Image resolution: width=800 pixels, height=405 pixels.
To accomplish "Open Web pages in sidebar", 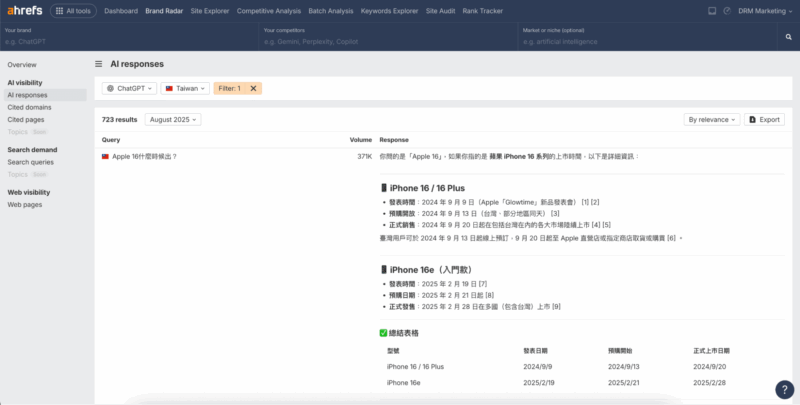I will point(24,205).
